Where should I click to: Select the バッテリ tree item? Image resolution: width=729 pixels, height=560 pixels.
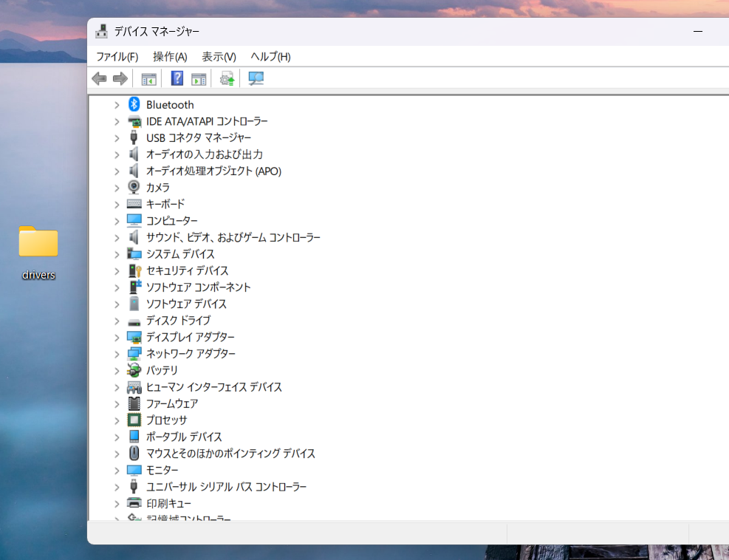click(162, 370)
